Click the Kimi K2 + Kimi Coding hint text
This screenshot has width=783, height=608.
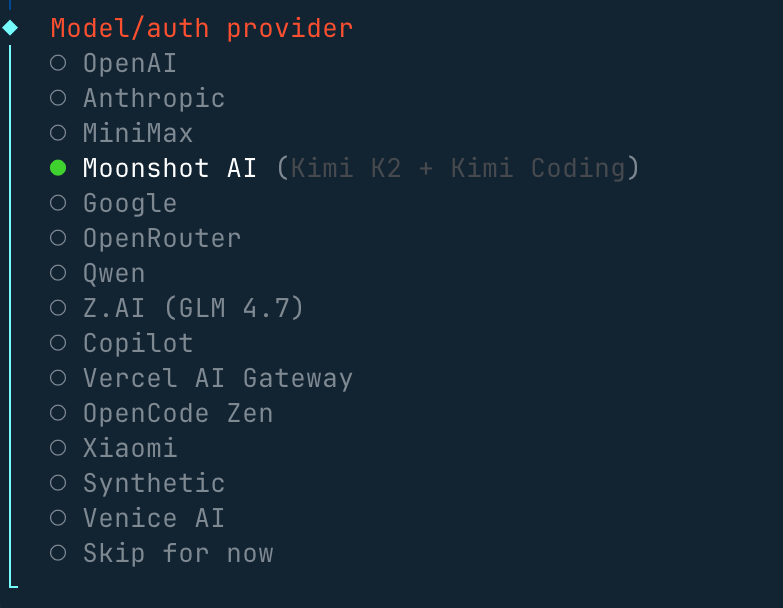(458, 168)
